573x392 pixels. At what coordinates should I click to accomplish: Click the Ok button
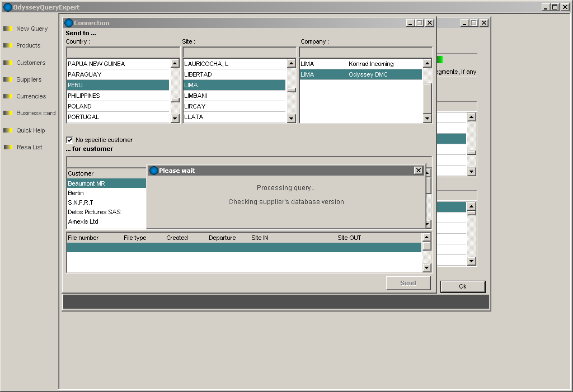(x=462, y=286)
